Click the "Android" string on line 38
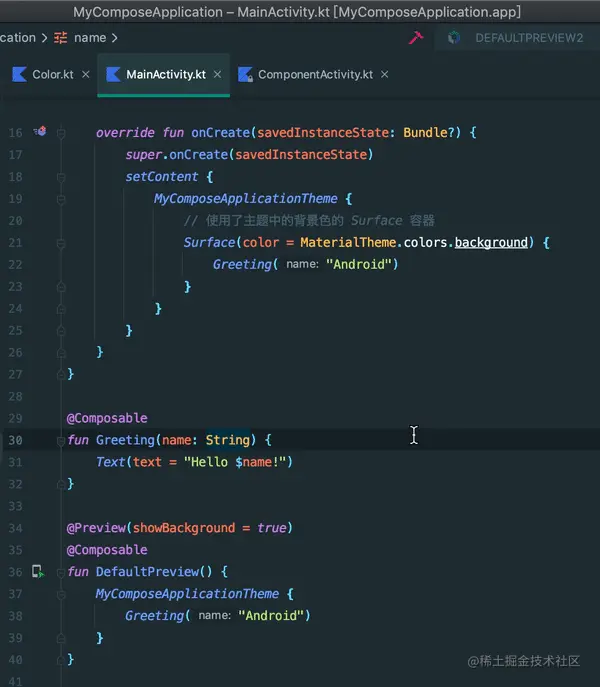The height and width of the screenshot is (687, 600). click(271, 616)
